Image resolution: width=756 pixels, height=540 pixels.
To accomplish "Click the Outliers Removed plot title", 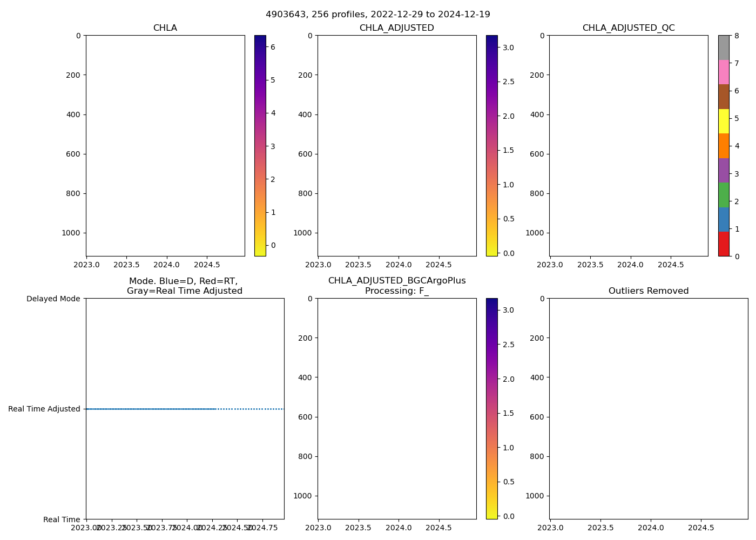I will coord(649,291).
